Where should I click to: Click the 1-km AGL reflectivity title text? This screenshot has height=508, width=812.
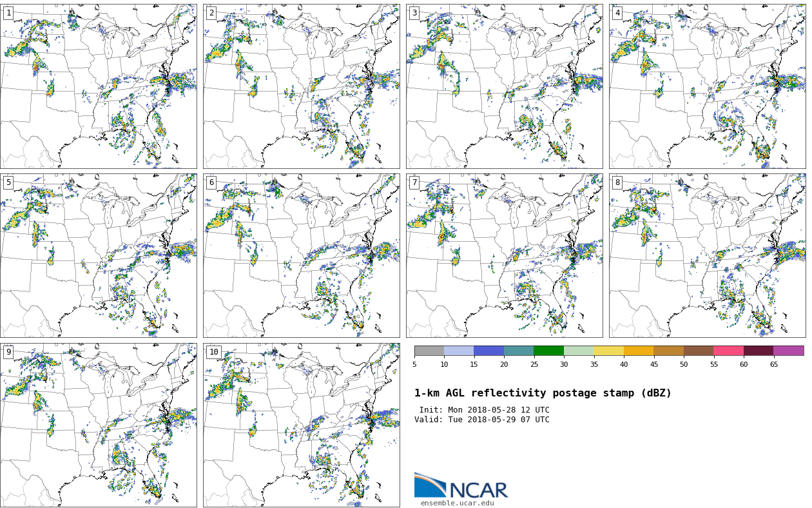point(543,393)
